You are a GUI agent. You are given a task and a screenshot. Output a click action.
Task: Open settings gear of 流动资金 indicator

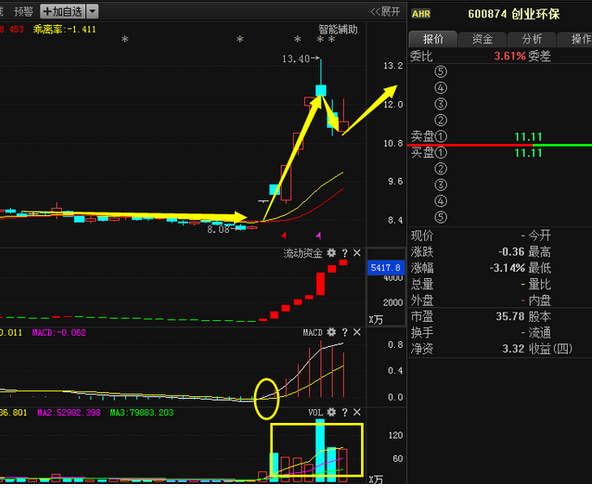[331, 253]
